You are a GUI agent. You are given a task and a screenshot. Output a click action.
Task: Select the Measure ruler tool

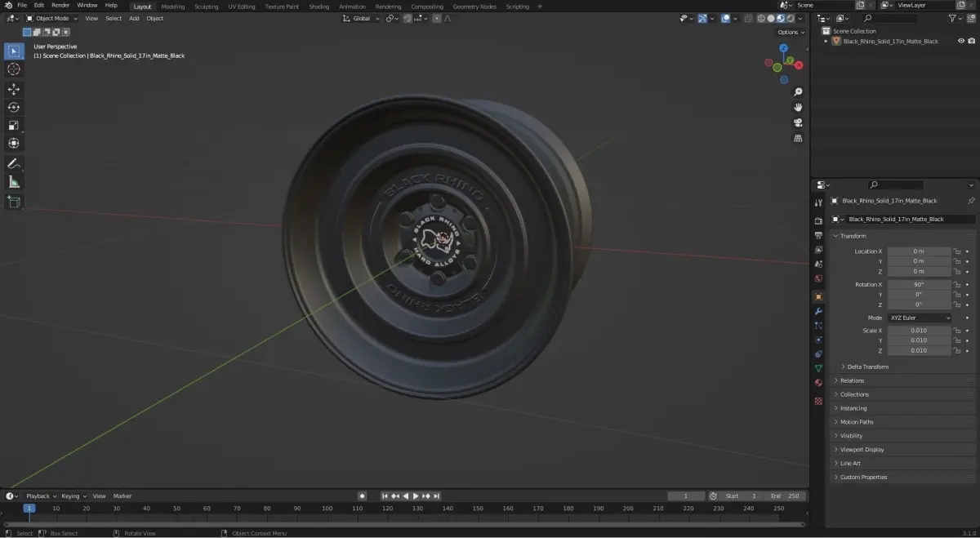[x=14, y=181]
